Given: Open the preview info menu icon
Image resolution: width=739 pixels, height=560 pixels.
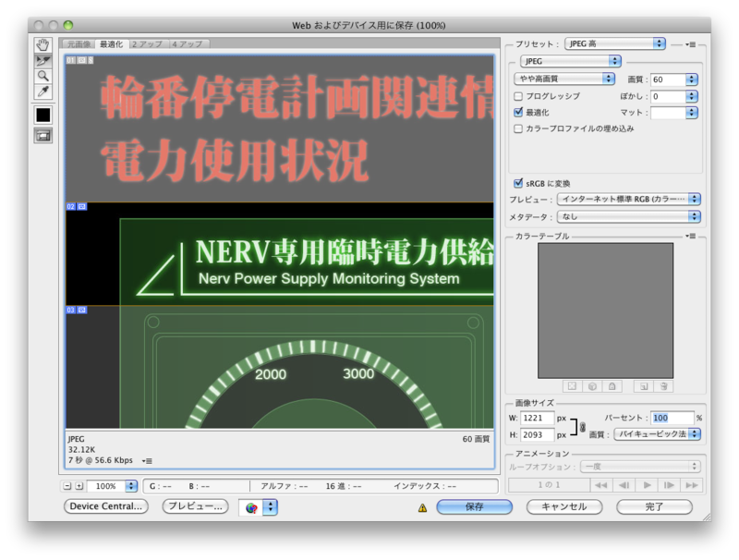Looking at the screenshot, I should 147,461.
